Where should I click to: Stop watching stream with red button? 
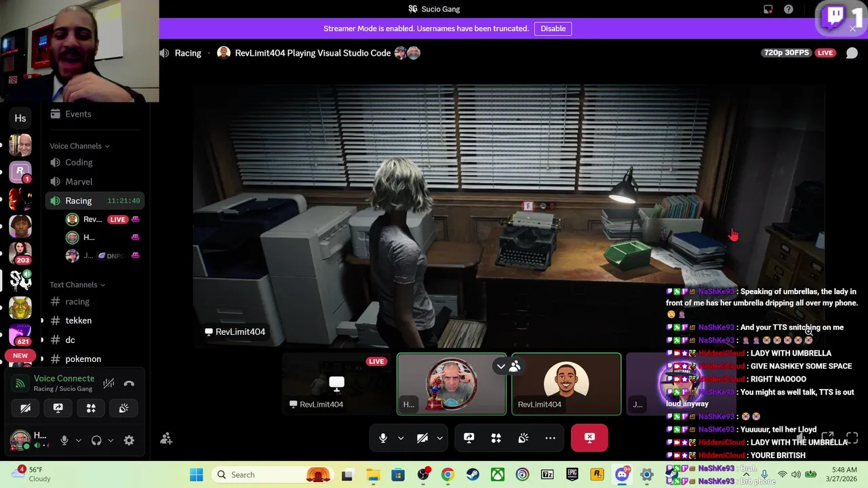tap(589, 438)
